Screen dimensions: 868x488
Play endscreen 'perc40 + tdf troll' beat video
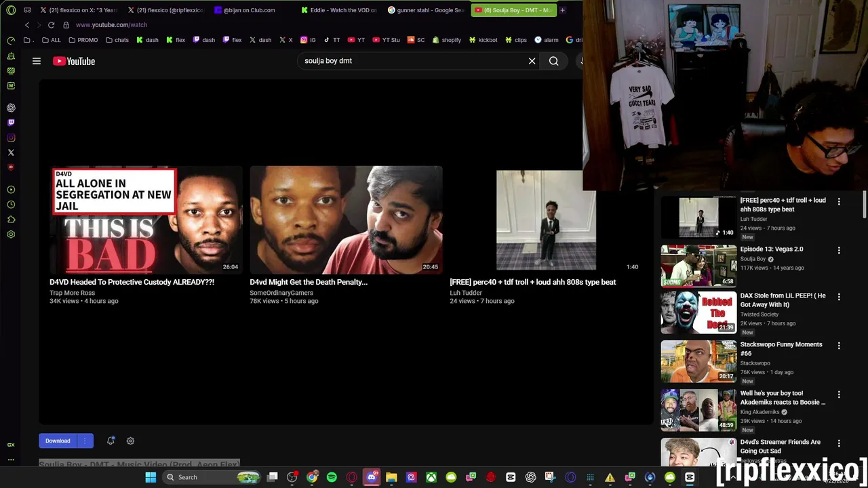point(546,220)
